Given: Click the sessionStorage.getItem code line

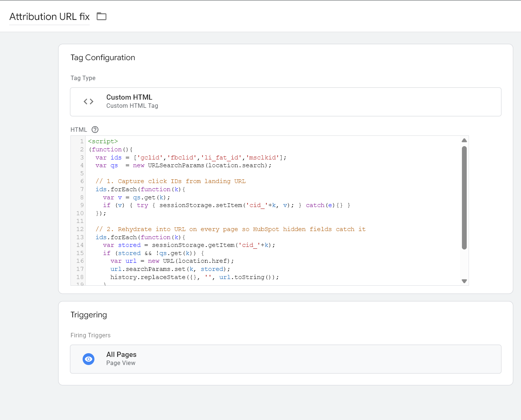Looking at the screenshot, I should coord(189,245).
